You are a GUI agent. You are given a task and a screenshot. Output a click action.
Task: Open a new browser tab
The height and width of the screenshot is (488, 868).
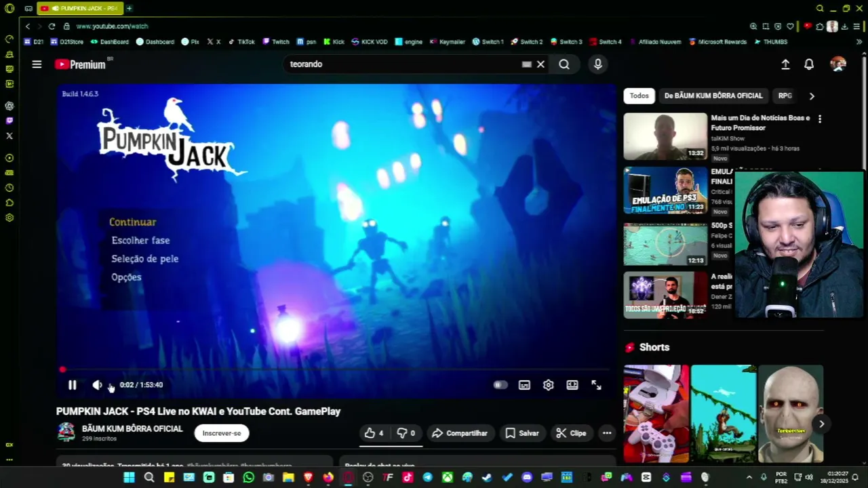point(129,8)
